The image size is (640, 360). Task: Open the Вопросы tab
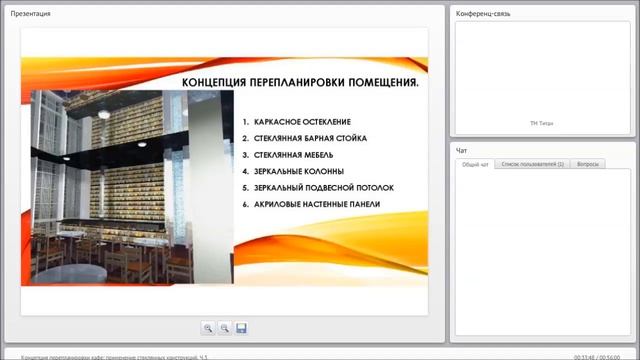[588, 164]
